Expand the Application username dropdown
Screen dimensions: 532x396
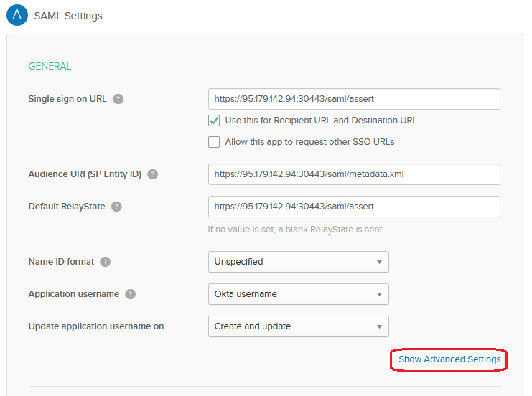[x=299, y=294]
